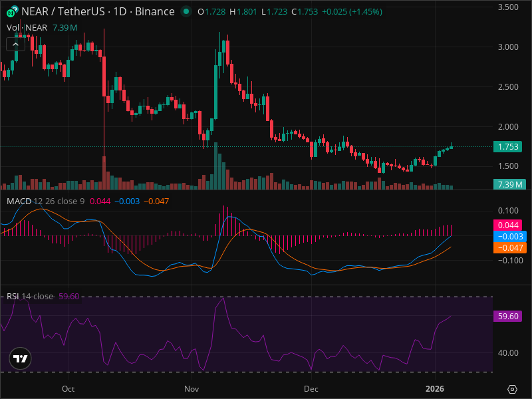Click the 59.60 RSI value in legend

69,296
